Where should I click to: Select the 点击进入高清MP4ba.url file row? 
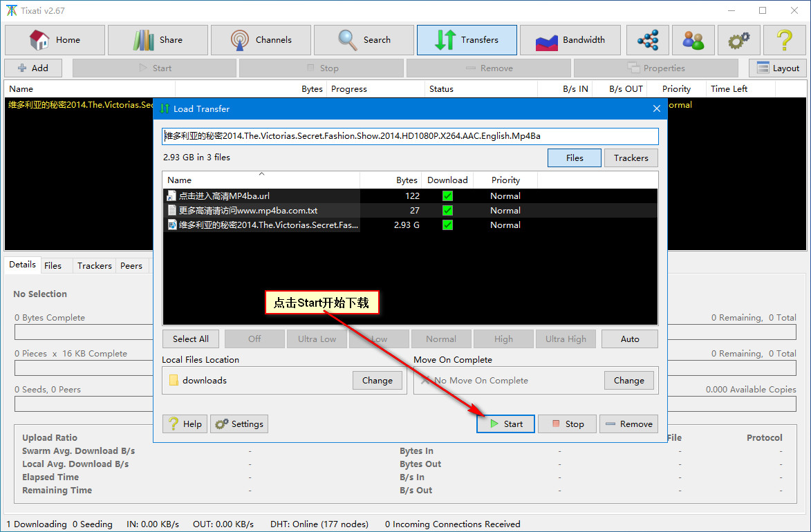[410, 196]
